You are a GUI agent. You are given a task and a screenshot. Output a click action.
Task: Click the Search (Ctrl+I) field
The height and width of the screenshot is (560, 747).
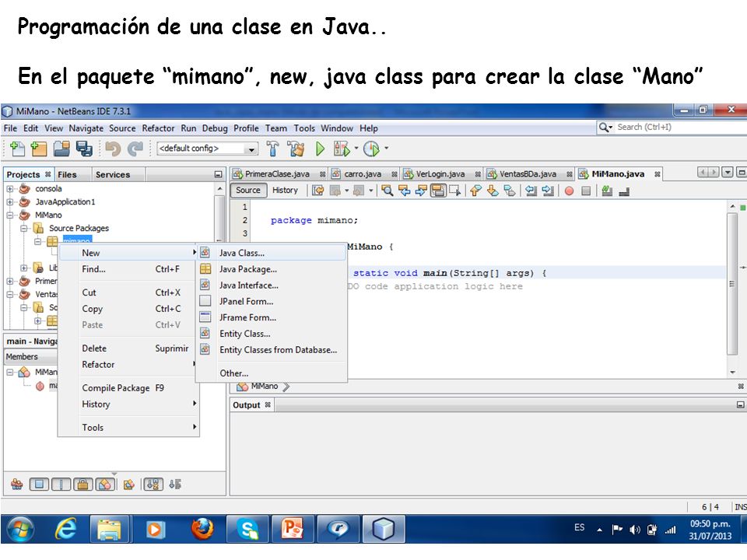(682, 127)
